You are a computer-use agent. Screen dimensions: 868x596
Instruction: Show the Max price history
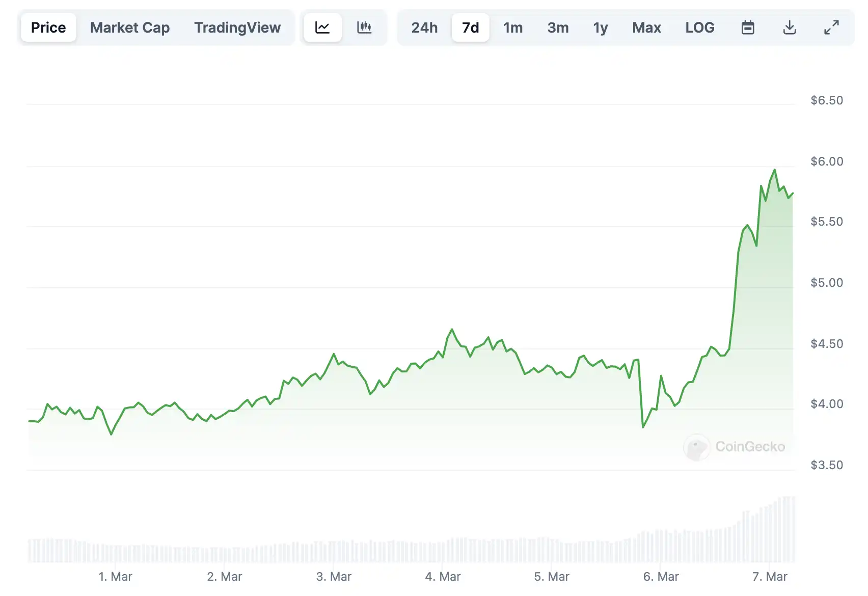(646, 28)
